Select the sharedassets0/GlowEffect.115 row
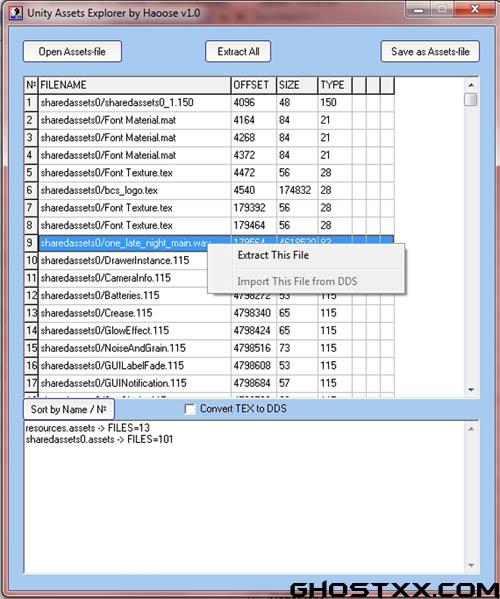500x599 pixels. (209, 331)
